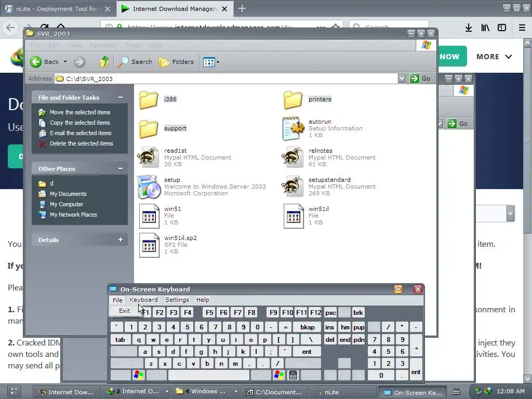Viewport: 532px width, 399px height.
Task: Open the browser library icon
Action: [485, 28]
